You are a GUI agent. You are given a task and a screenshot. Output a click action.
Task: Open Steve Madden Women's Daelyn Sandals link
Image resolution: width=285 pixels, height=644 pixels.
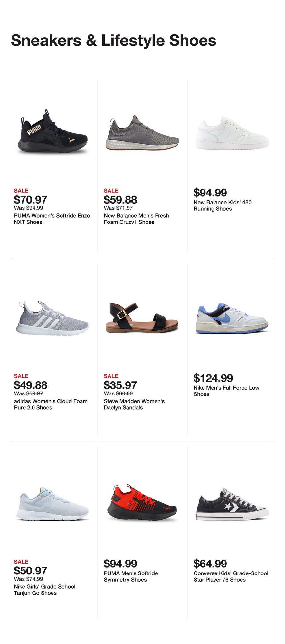tap(134, 404)
